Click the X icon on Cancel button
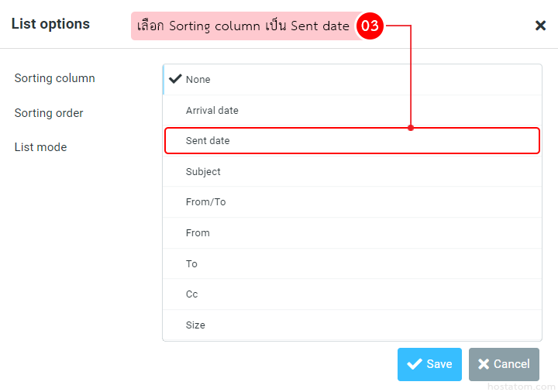Image resolution: width=558 pixels, height=392 pixels. (x=484, y=364)
